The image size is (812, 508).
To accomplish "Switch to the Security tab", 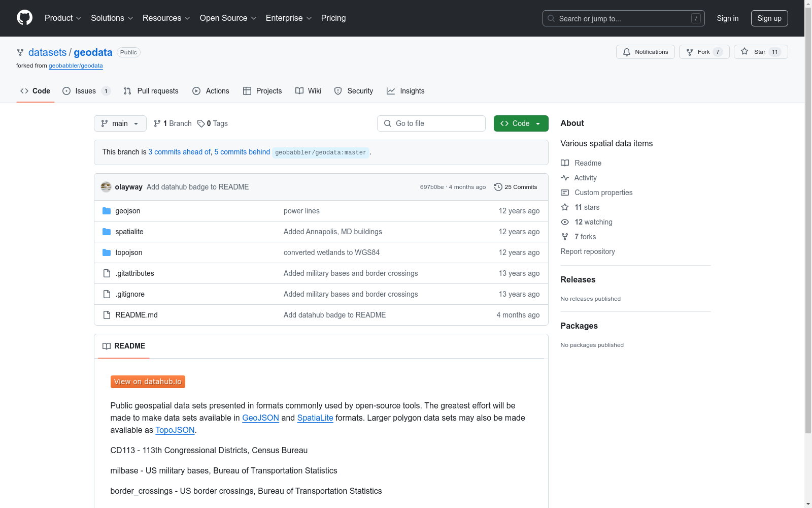I will coord(354,91).
